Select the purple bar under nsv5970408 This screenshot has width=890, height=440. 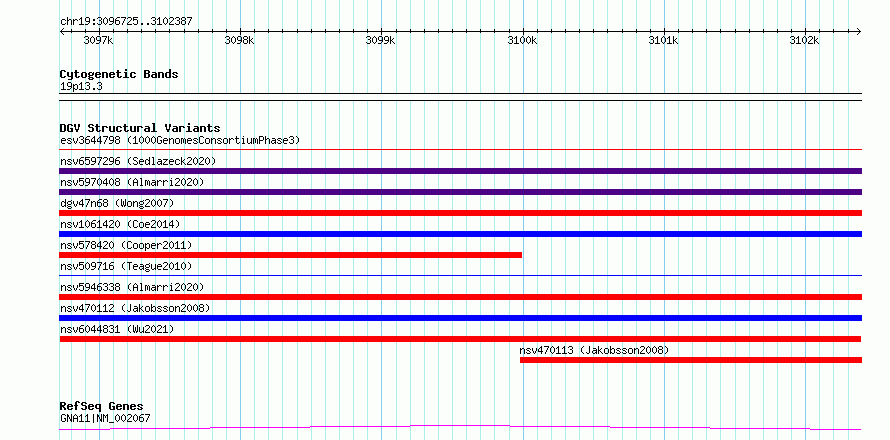460,192
